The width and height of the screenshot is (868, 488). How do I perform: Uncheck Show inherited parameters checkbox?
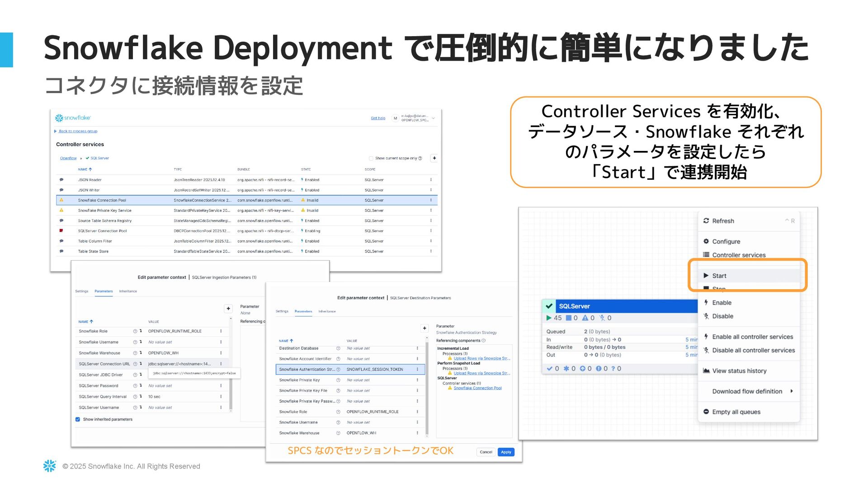pyautogui.click(x=78, y=419)
